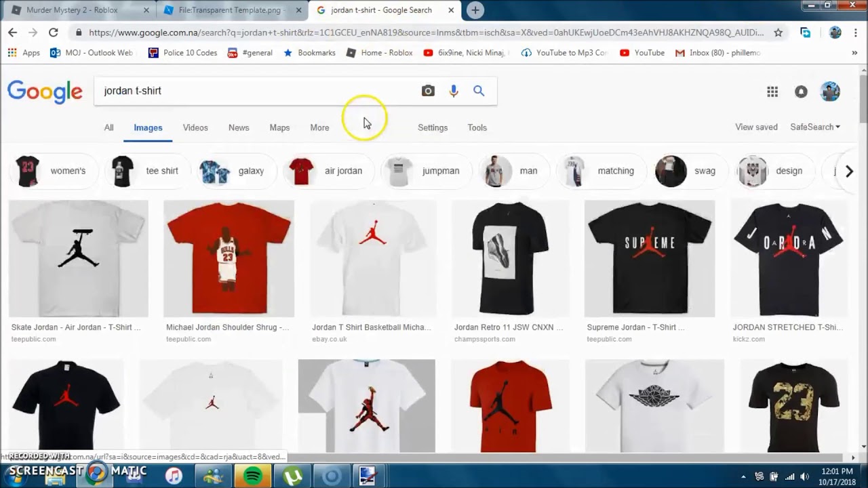
Task: Switch to the Videos tab
Action: coord(195,127)
